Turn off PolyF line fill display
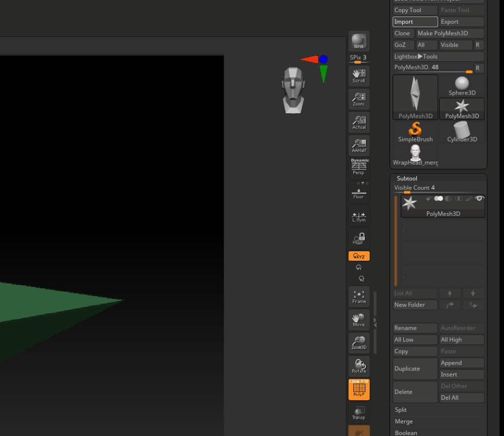 pyautogui.click(x=359, y=389)
